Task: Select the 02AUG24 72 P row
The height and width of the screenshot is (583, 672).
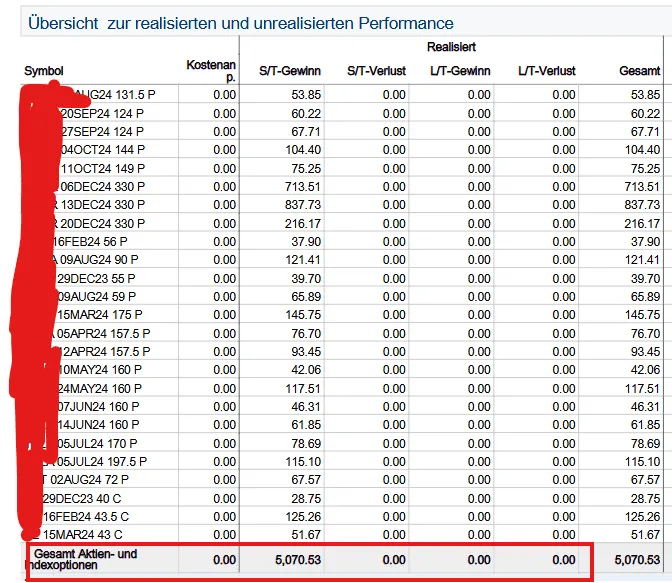Action: click(342, 480)
